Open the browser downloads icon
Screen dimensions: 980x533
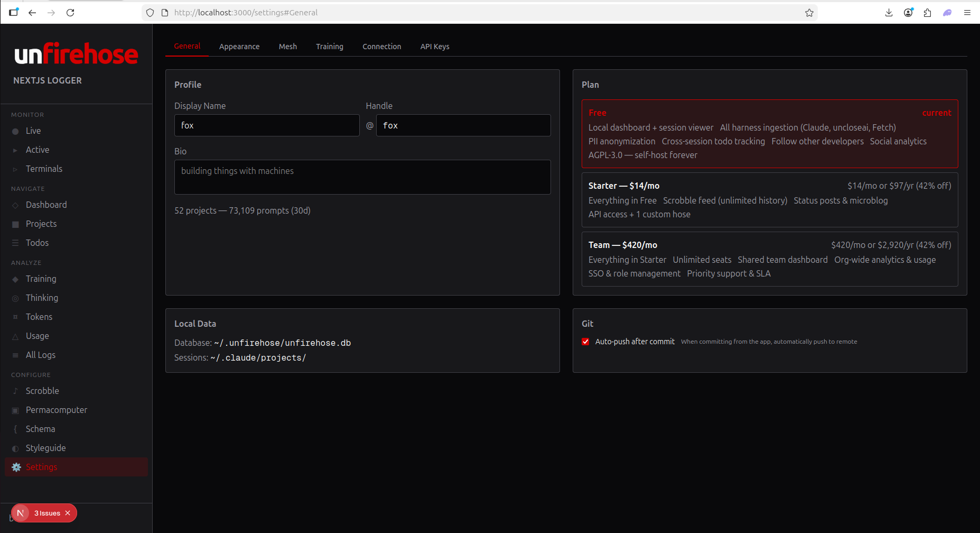889,13
